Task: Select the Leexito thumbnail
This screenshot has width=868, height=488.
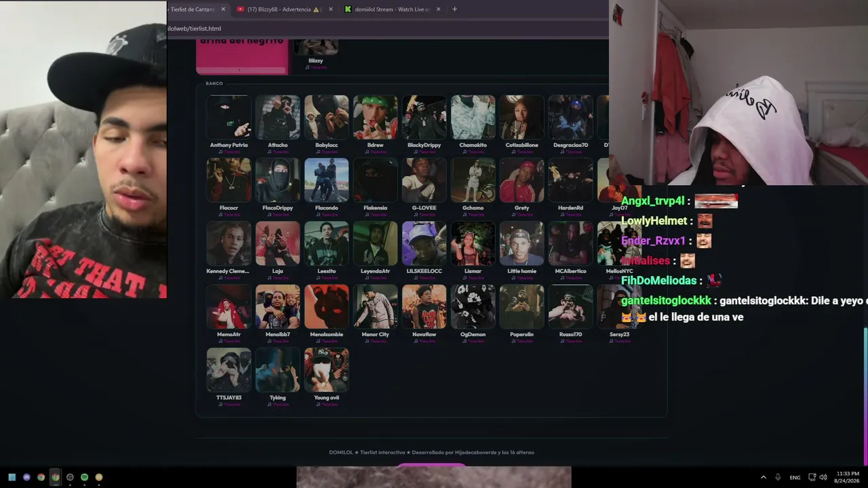Action: coord(327,243)
